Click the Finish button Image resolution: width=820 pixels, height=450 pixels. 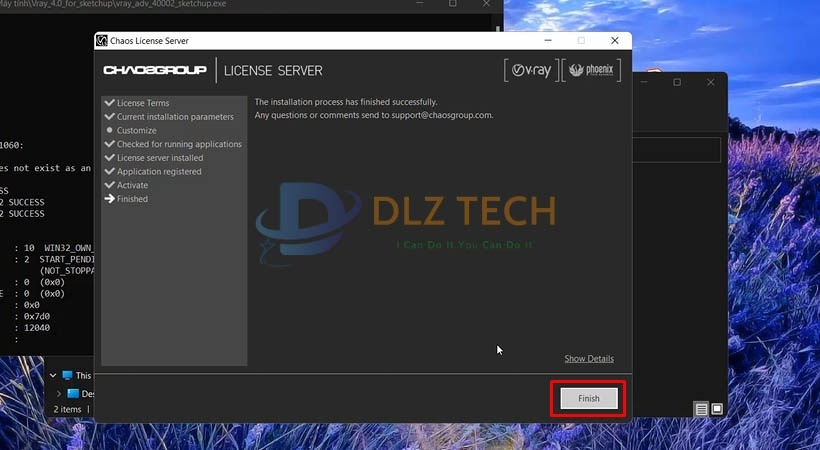pos(588,398)
